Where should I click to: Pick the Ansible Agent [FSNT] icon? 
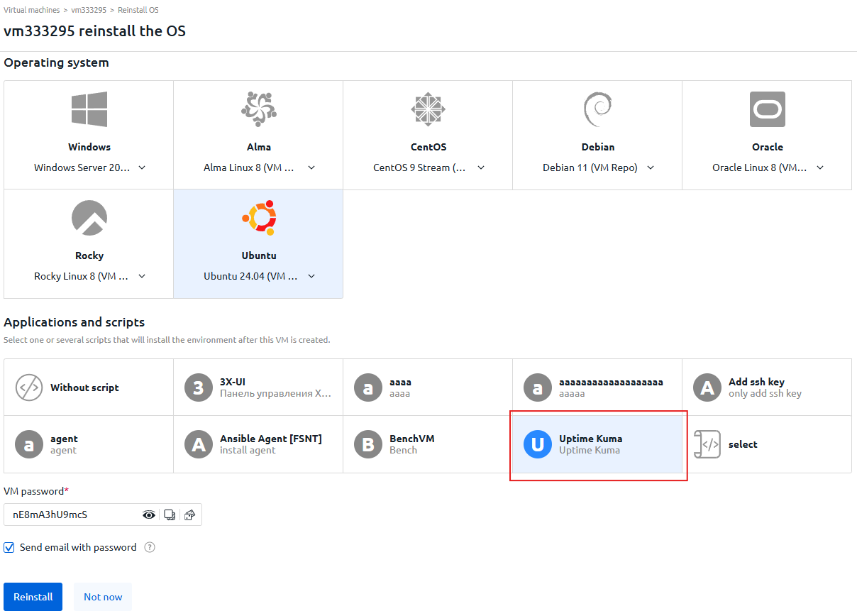[199, 444]
